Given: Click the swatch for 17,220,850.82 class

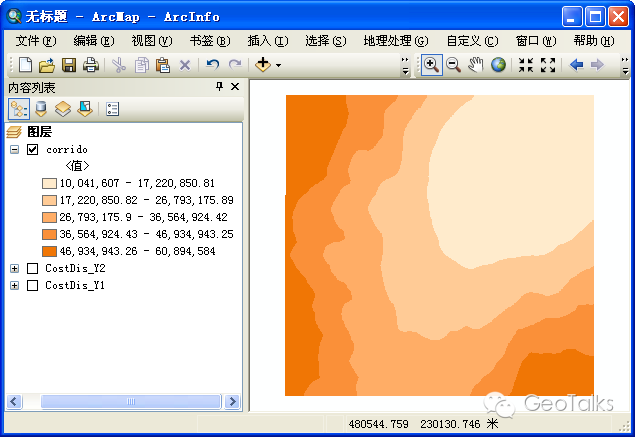Looking at the screenshot, I should point(49,200).
